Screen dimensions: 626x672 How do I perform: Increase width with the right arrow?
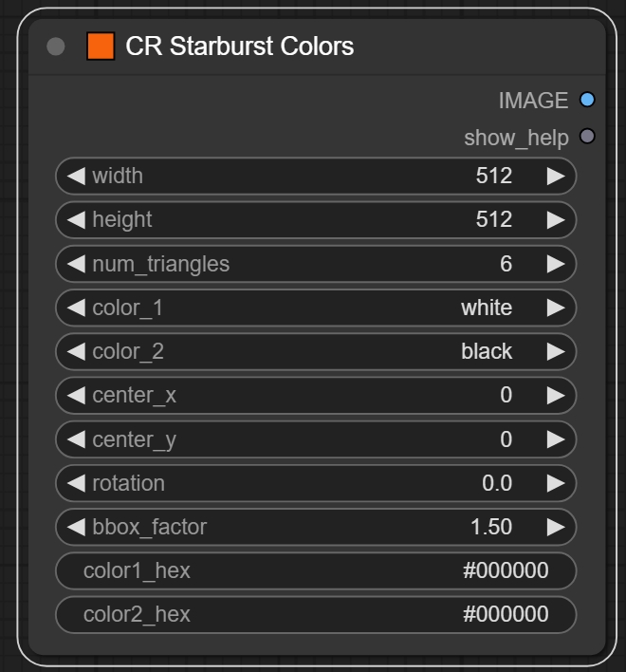tap(556, 176)
